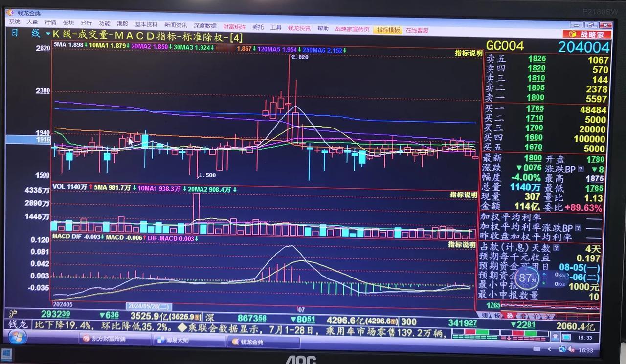The height and width of the screenshot is (364, 626).
Task: Open the 委托 menu
Action: point(258,27)
